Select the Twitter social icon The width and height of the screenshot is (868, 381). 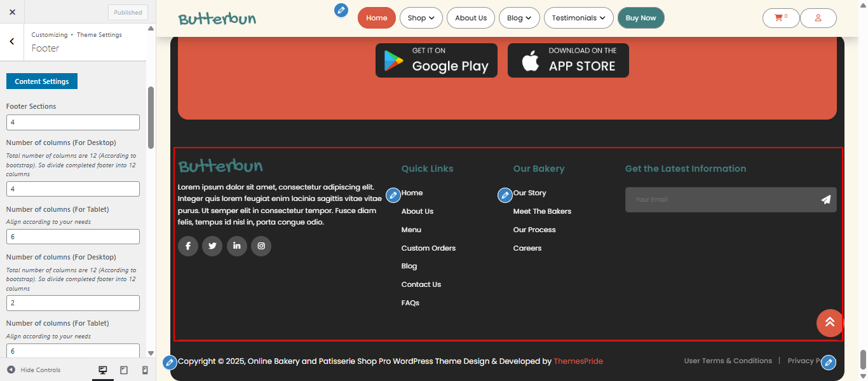pos(212,246)
